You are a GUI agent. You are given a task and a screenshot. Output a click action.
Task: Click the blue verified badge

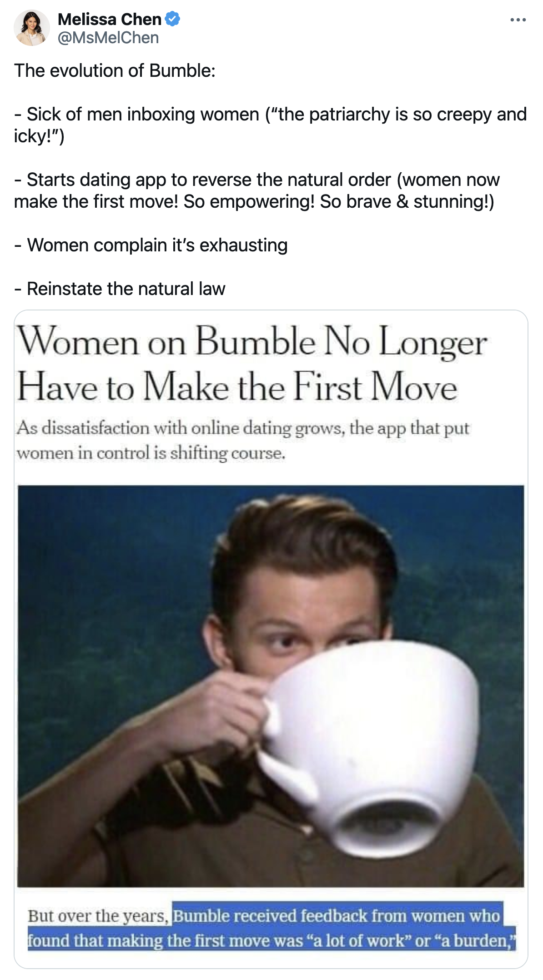click(172, 19)
